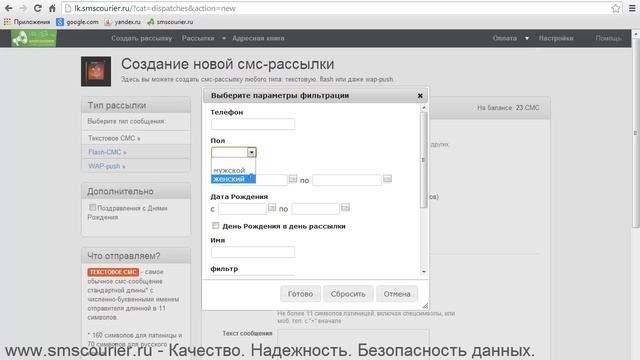This screenshot has width=640, height=360.
Task: Open google.com bookmark
Action: 78,22
